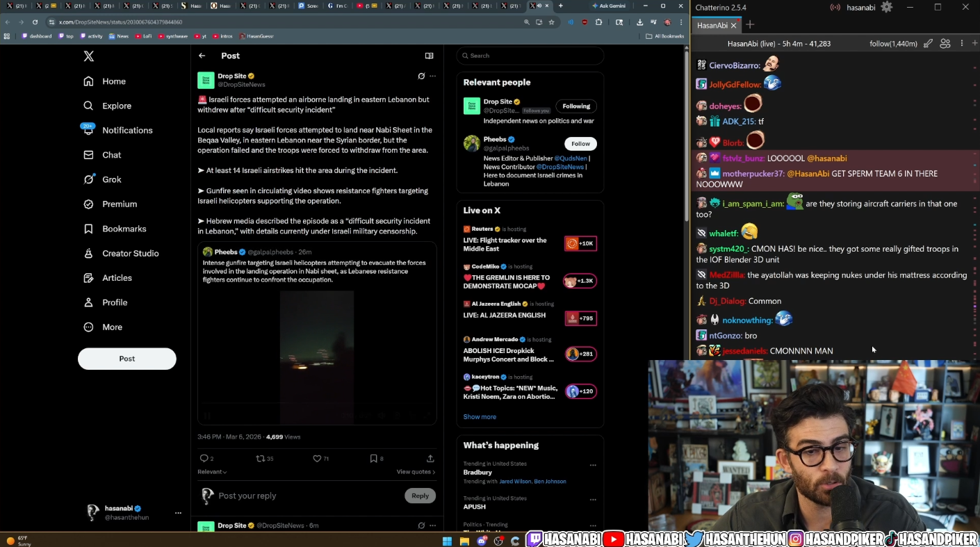Open the browser Downloads icon
This screenshot has width=980, height=547.
click(x=639, y=22)
